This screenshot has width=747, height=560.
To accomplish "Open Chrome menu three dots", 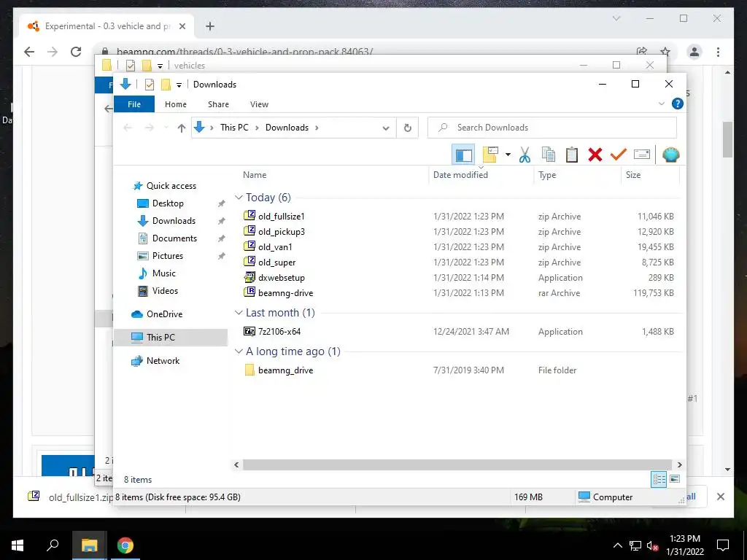I will tap(718, 52).
